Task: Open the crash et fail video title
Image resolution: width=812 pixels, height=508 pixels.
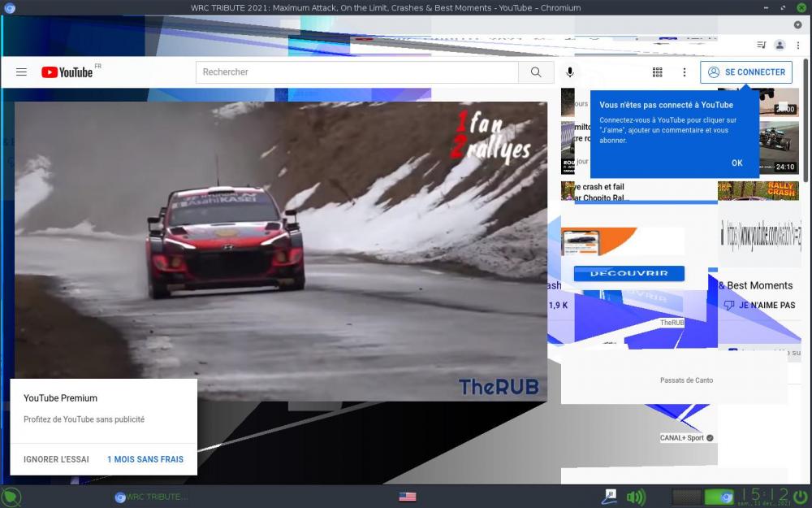Action: coord(600,192)
